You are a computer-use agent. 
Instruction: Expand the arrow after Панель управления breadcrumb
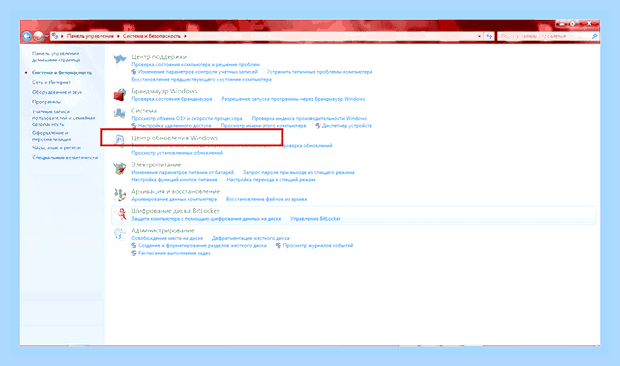[x=118, y=36]
